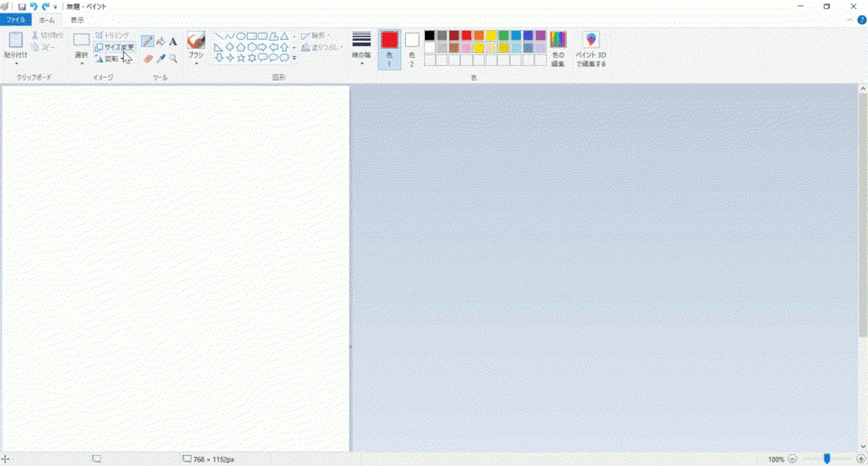Click the Undo arrow in title bar
868x466 pixels.
click(x=33, y=7)
